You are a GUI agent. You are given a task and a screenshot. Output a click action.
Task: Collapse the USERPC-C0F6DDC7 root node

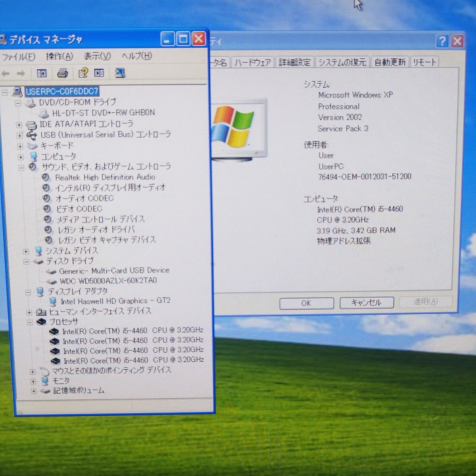4,92
